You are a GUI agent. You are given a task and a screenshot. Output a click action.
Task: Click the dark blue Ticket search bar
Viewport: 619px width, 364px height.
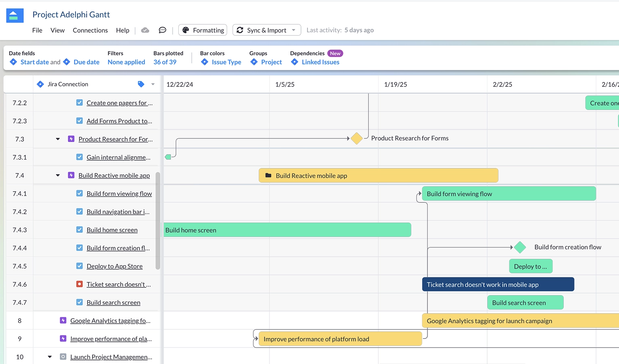click(498, 285)
